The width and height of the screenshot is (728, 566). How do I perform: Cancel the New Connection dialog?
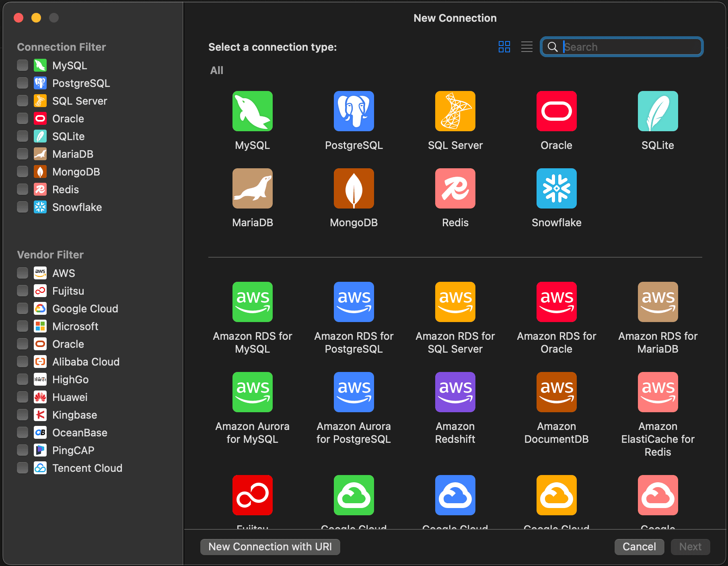click(639, 547)
